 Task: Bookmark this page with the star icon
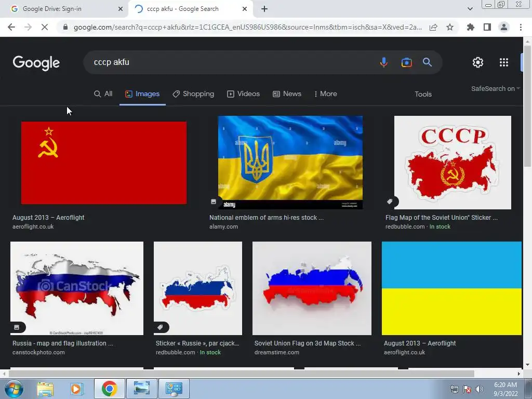pyautogui.click(x=450, y=27)
